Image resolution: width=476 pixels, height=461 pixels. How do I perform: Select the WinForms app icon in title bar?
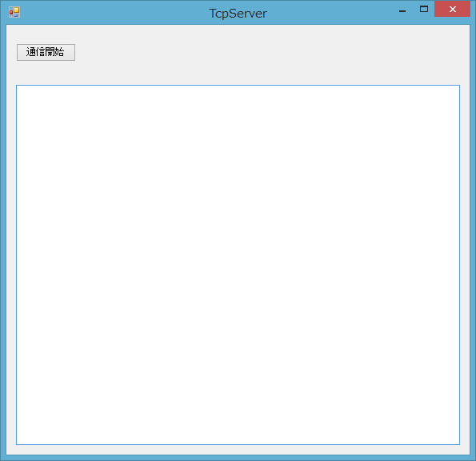[x=14, y=12]
